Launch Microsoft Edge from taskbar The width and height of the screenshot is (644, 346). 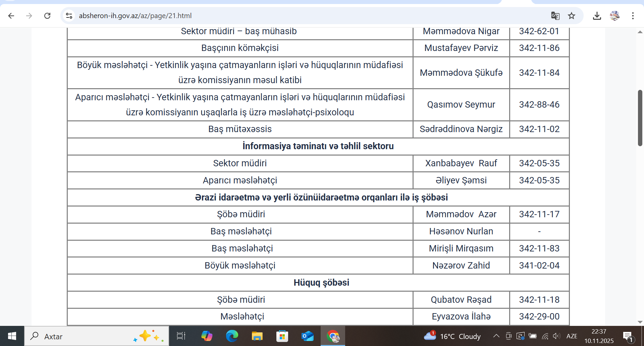pos(232,336)
